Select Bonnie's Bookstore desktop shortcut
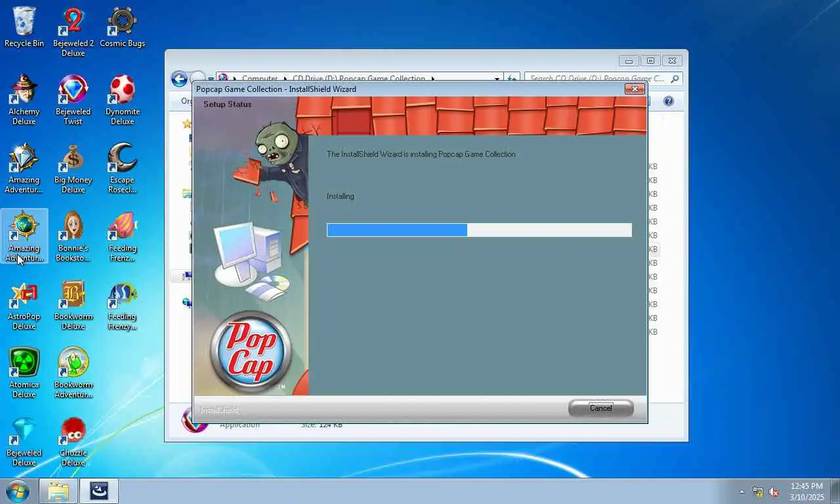The width and height of the screenshot is (840, 504). (73, 236)
